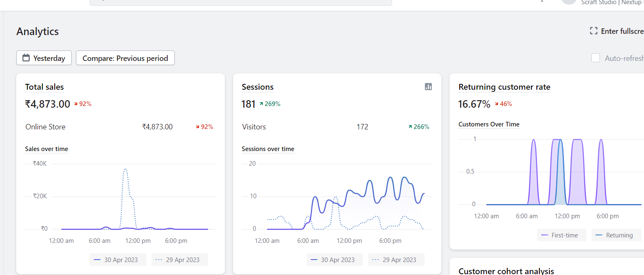
Task: Open the Compare: Previous period selector
Action: 125,58
